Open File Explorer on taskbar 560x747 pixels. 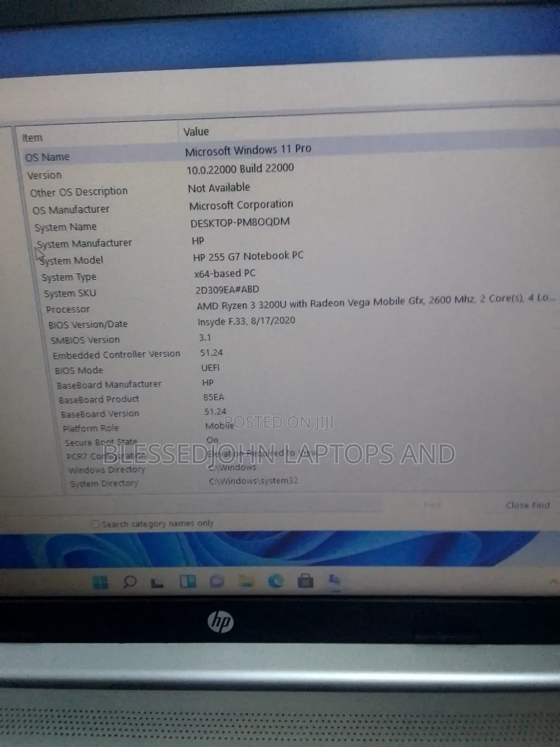(246, 581)
